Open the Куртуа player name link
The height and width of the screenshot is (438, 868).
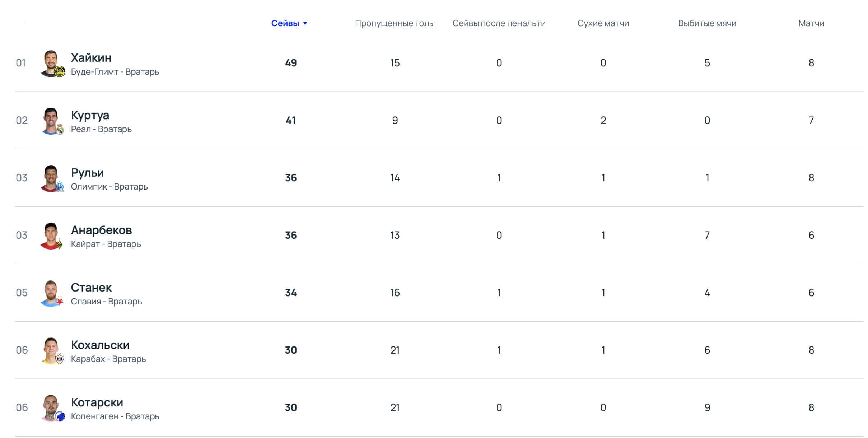click(90, 115)
